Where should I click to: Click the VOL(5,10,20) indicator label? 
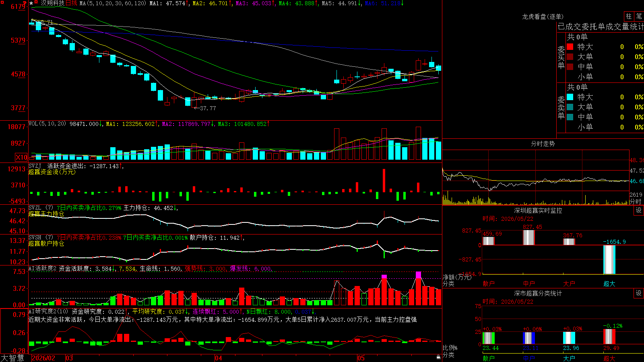47,124
